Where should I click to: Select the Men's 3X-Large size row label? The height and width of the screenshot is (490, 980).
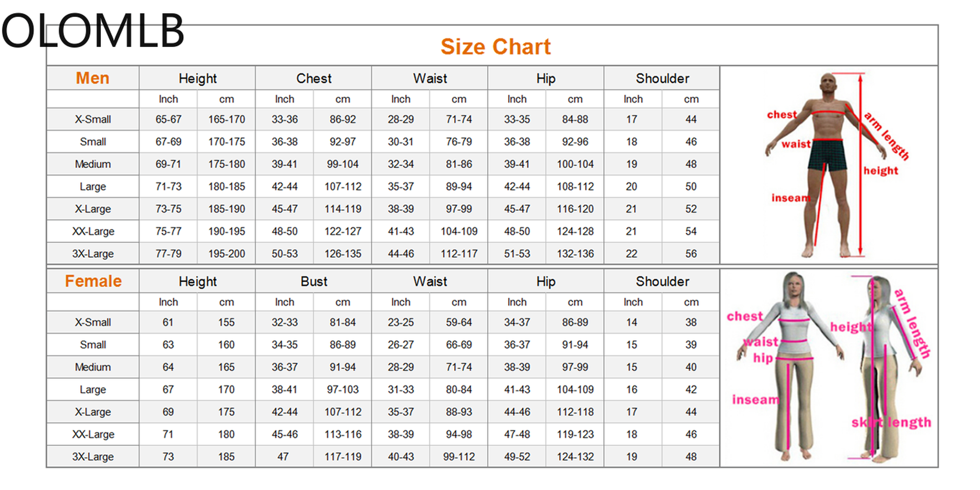pyautogui.click(x=93, y=254)
